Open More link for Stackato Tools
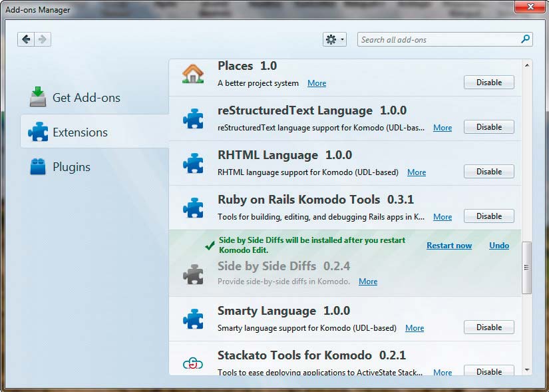The image size is (549, 392). 443,372
